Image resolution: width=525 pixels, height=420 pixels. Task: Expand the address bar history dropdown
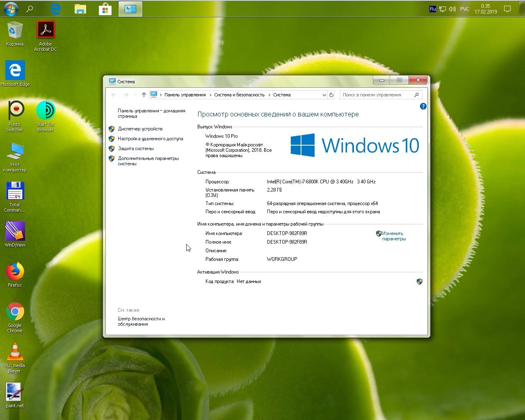324,95
